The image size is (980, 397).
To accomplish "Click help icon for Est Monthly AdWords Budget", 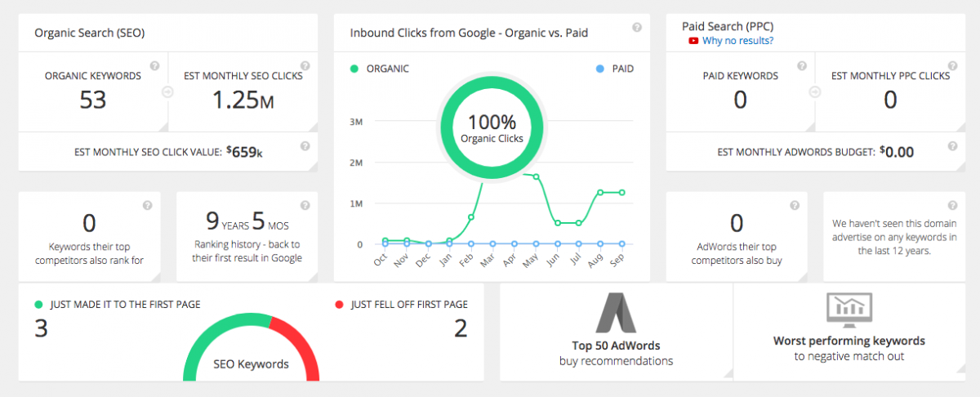I will click(952, 145).
